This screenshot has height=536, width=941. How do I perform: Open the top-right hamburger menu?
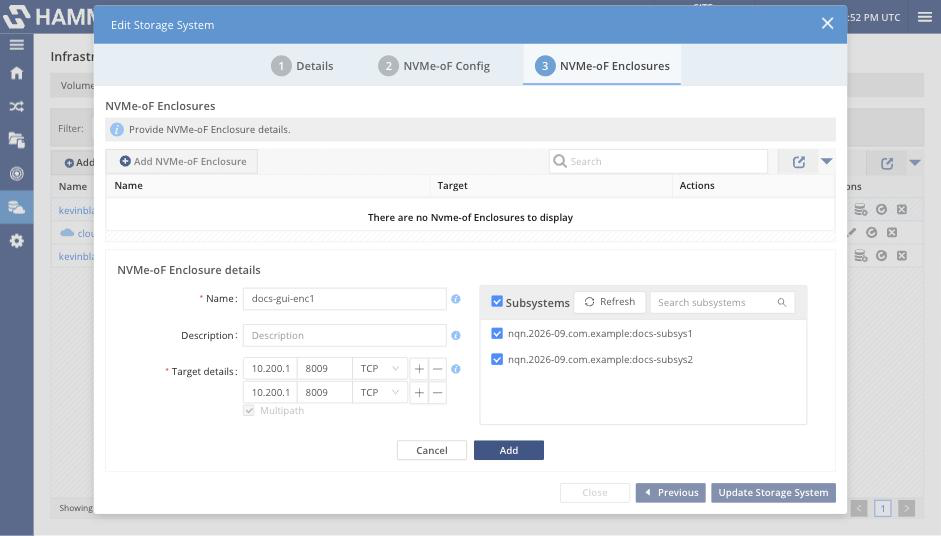click(925, 17)
